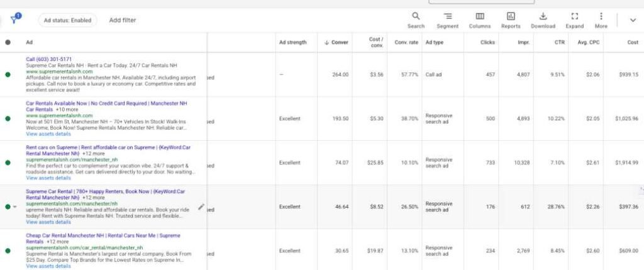Open the Reports icon
The image size is (644, 270).
511,17
